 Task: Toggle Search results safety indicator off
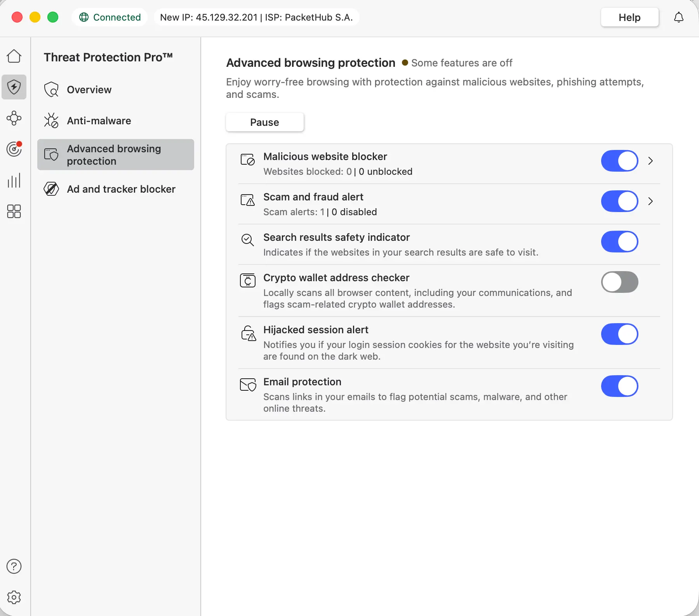[619, 242]
